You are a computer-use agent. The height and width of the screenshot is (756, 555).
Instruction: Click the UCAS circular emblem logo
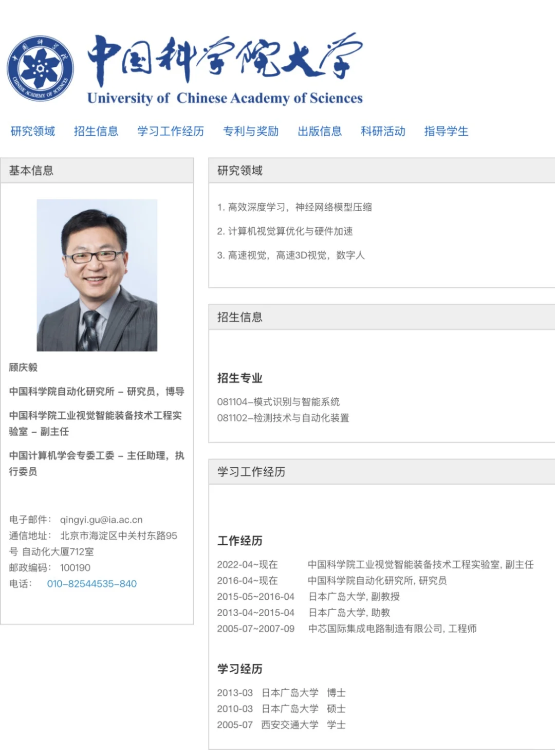pyautogui.click(x=40, y=68)
